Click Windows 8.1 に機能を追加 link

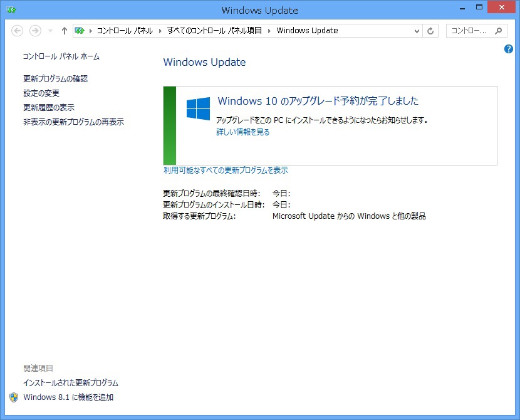click(x=68, y=397)
